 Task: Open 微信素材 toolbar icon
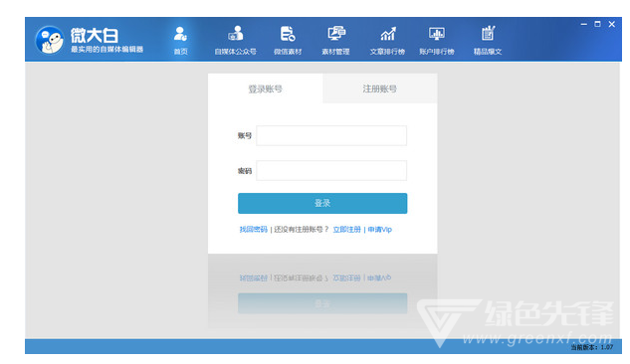(x=288, y=40)
